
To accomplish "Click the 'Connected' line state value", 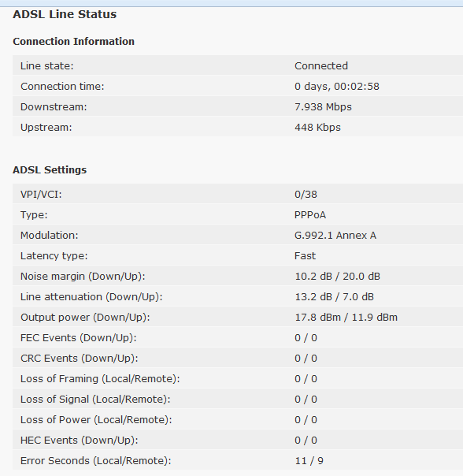I will click(x=321, y=66).
